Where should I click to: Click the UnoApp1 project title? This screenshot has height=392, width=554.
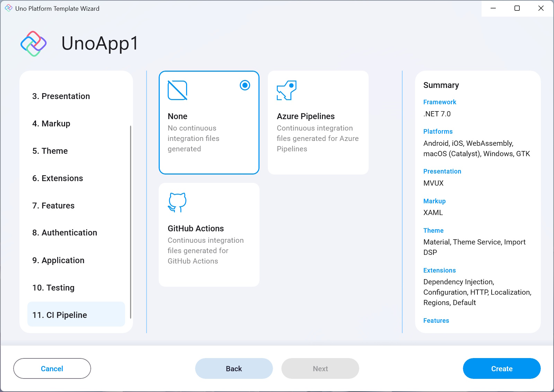(100, 44)
